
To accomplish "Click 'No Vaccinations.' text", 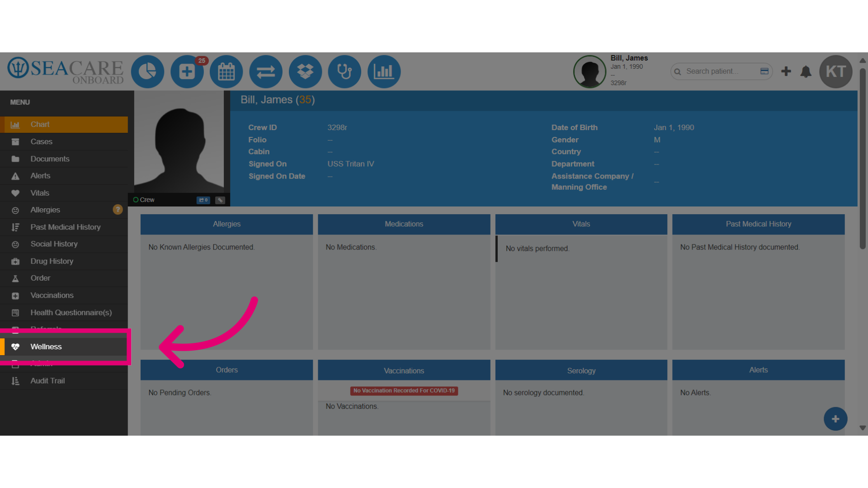I will (x=352, y=406).
